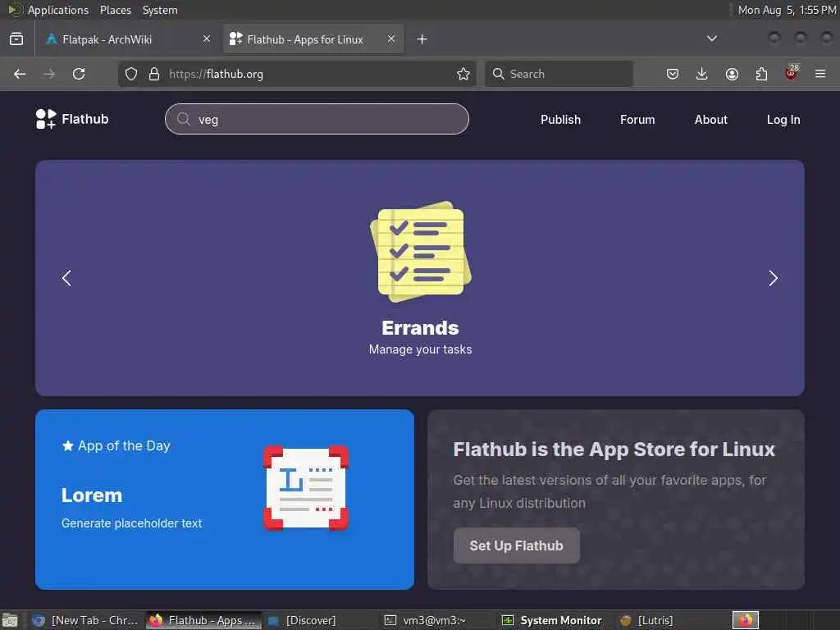This screenshot has width=840, height=630.
Task: Show the previous carousel app
Action: coord(66,278)
